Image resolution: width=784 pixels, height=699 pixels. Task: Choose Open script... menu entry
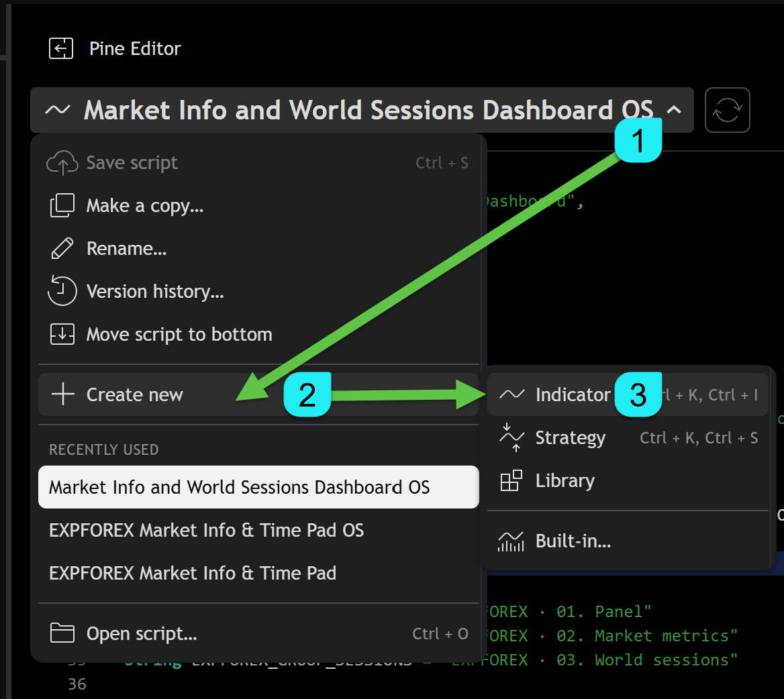[x=258, y=633]
